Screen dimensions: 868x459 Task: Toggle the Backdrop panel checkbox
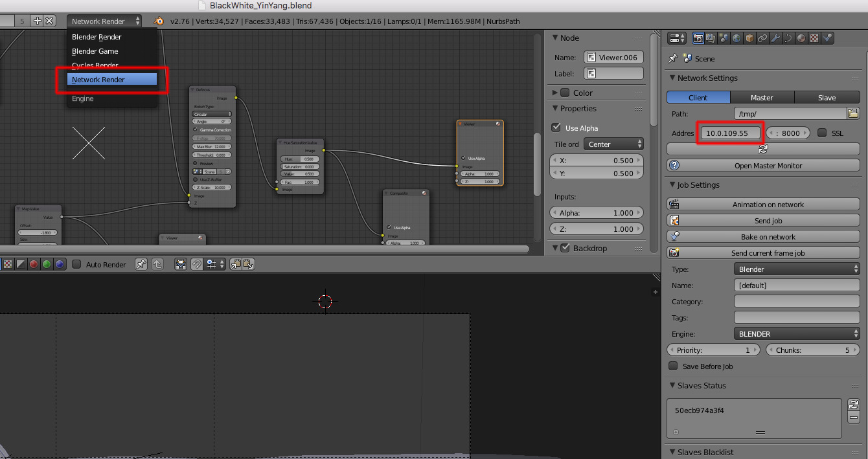[x=565, y=248]
